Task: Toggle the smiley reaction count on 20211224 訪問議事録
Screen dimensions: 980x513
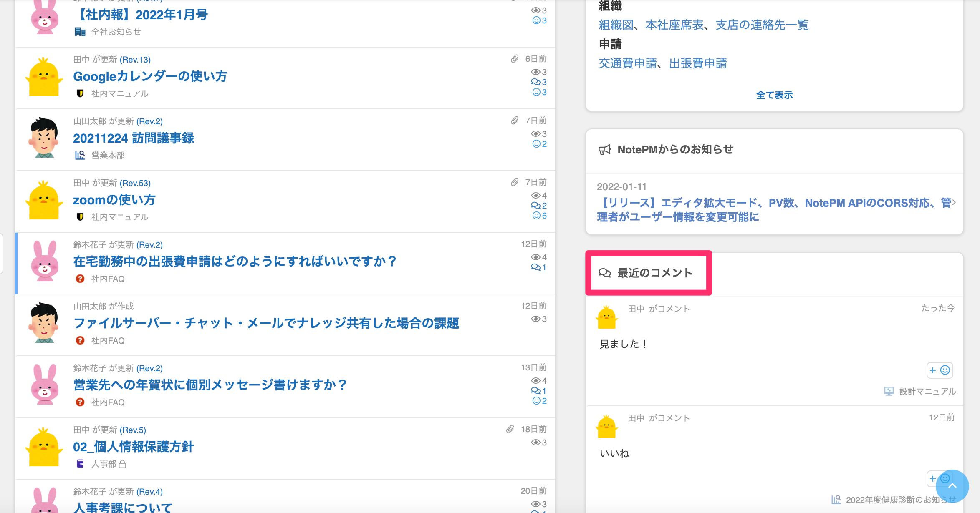Action: point(537,143)
